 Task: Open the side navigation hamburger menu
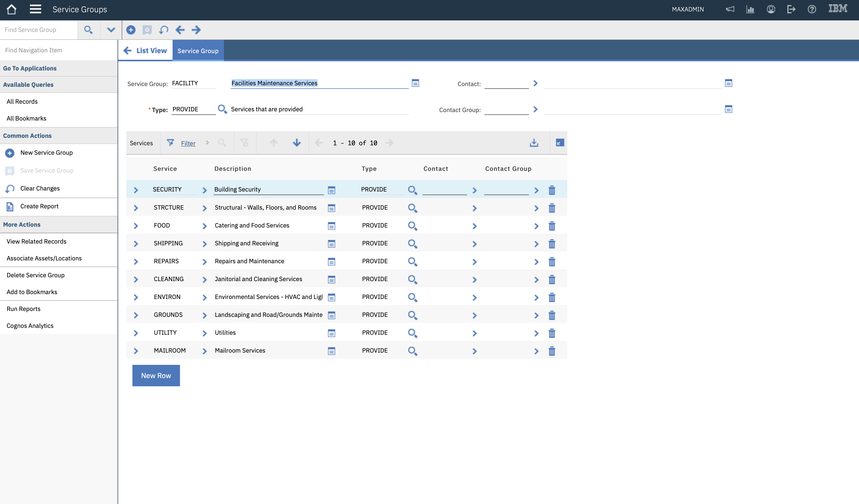point(35,9)
